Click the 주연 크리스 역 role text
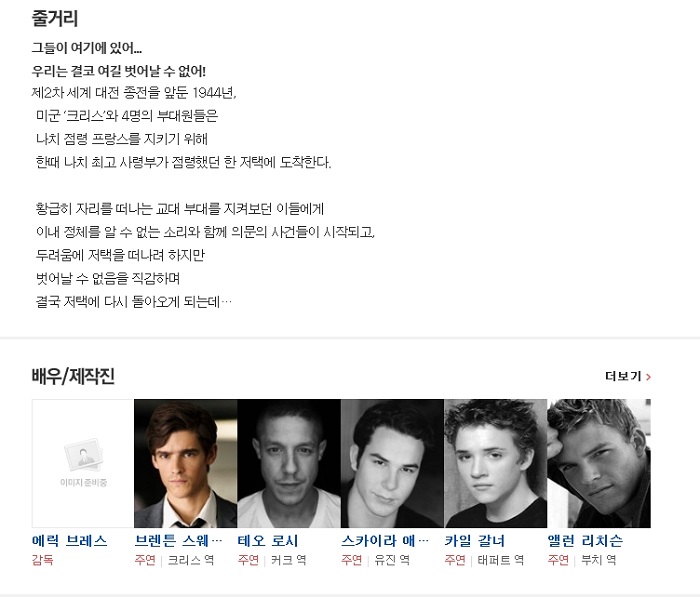This screenshot has height=597, width=700. click(x=174, y=560)
